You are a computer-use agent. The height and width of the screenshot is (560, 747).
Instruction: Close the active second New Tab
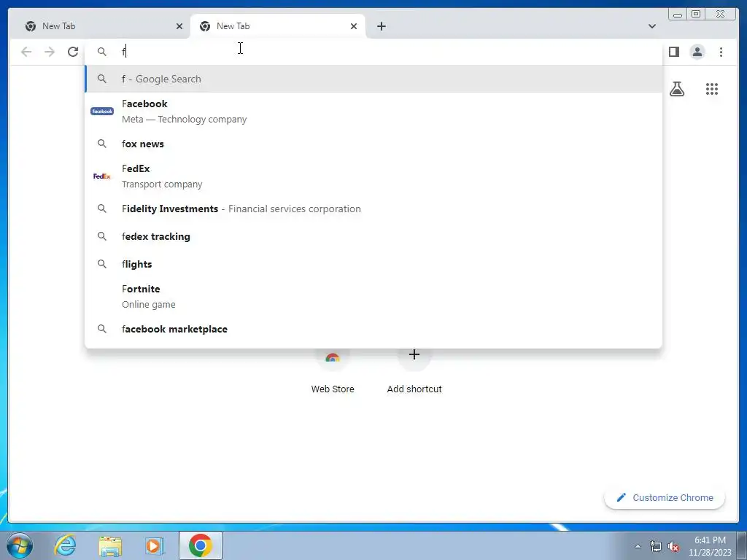(x=354, y=26)
